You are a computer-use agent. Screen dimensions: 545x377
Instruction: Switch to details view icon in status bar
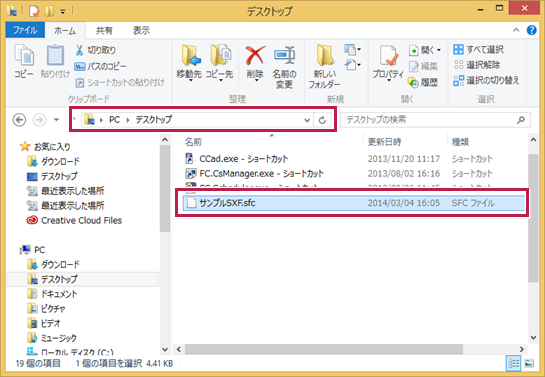click(513, 363)
